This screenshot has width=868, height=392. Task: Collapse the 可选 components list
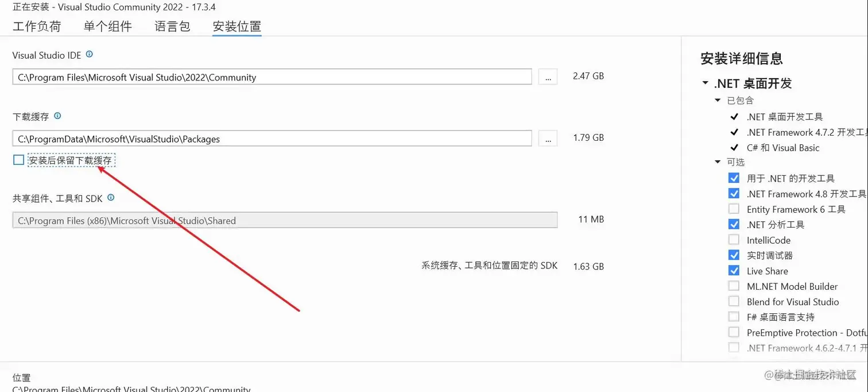click(x=718, y=162)
